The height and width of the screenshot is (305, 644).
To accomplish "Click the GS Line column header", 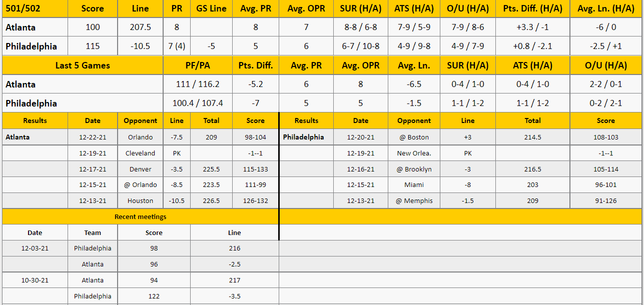I will (x=211, y=8).
